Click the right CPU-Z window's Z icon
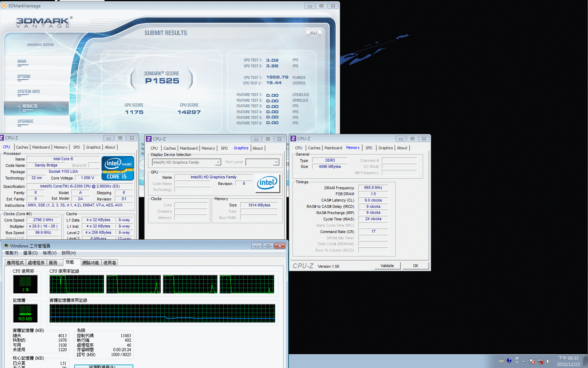 293,138
